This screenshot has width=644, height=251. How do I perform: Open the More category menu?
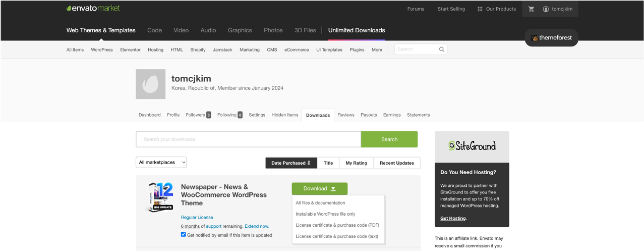click(377, 49)
